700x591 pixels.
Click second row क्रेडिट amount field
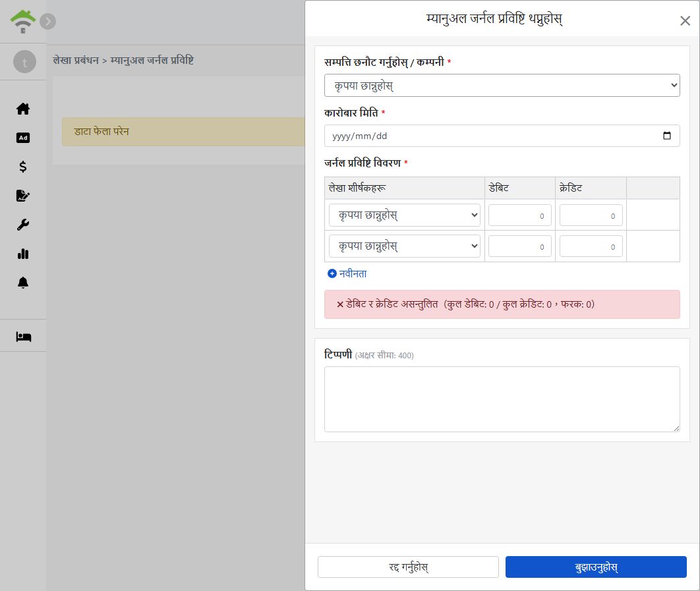click(591, 246)
